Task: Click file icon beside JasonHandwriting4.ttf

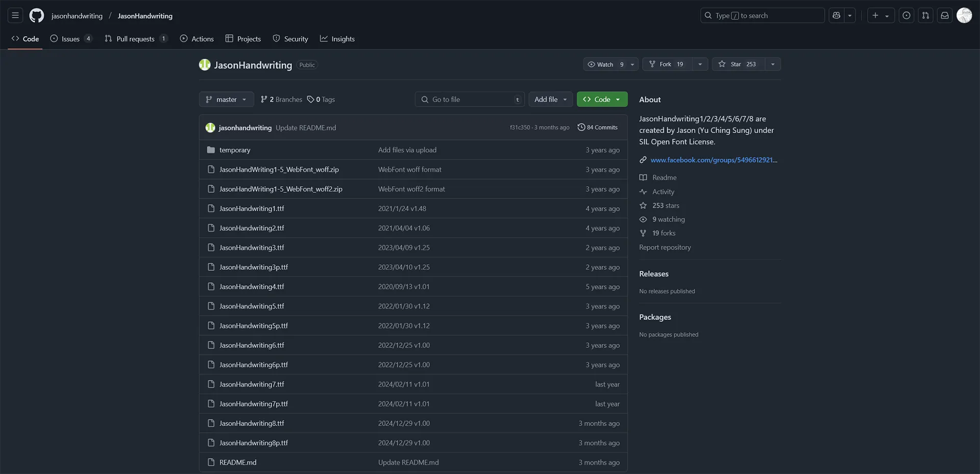Action: pyautogui.click(x=211, y=287)
